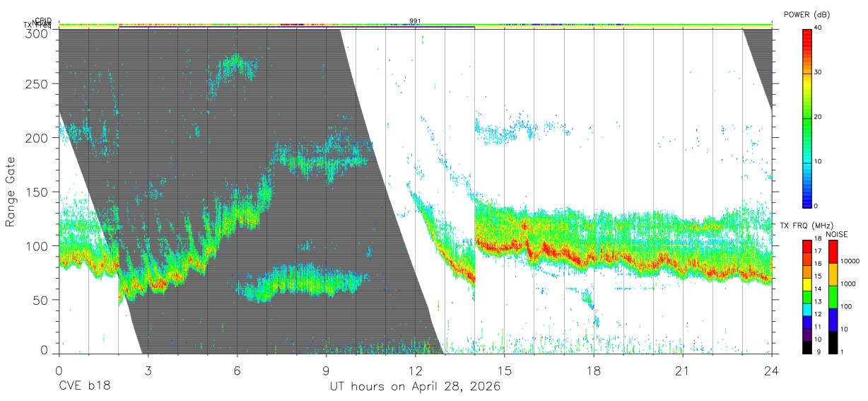Click the "1000" label on NOISE colorbar
The image size is (868, 401).
[848, 284]
